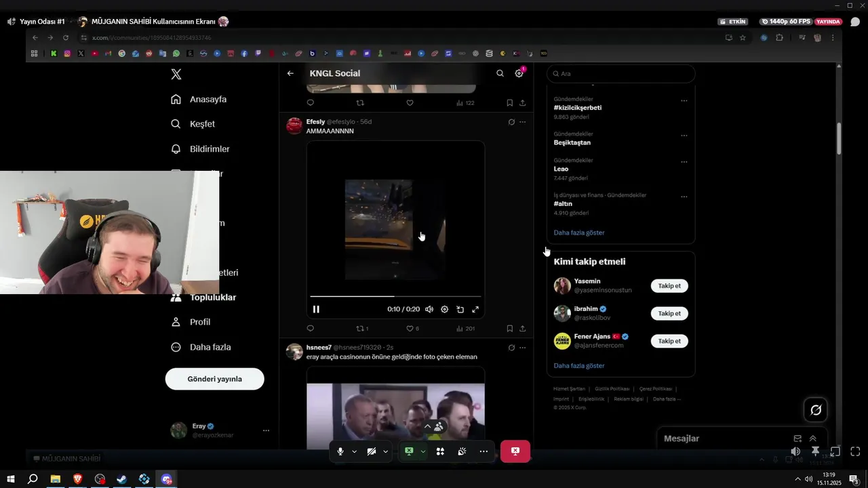This screenshot has width=868, height=488.
Task: Expand microphone options arrow
Action: point(354,451)
